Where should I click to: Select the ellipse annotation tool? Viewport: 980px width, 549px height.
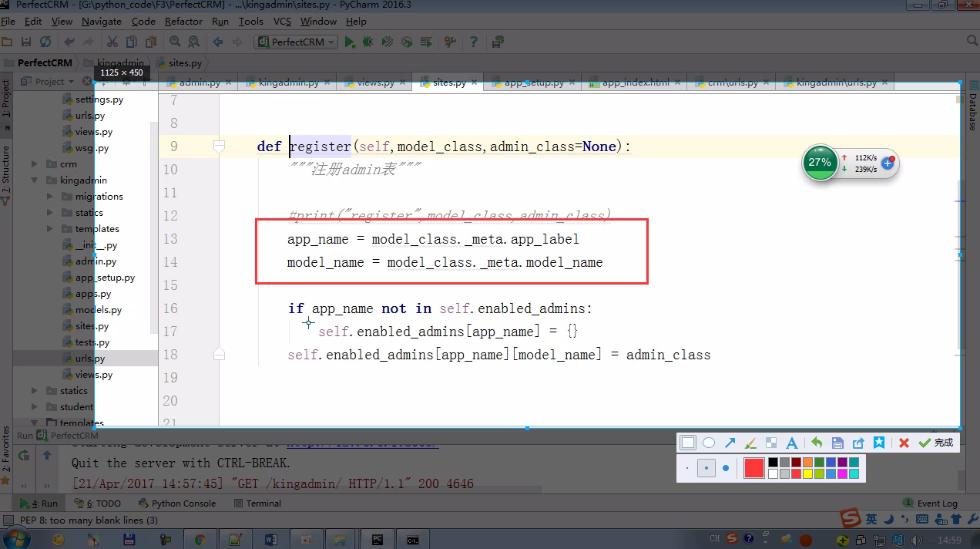coord(709,443)
